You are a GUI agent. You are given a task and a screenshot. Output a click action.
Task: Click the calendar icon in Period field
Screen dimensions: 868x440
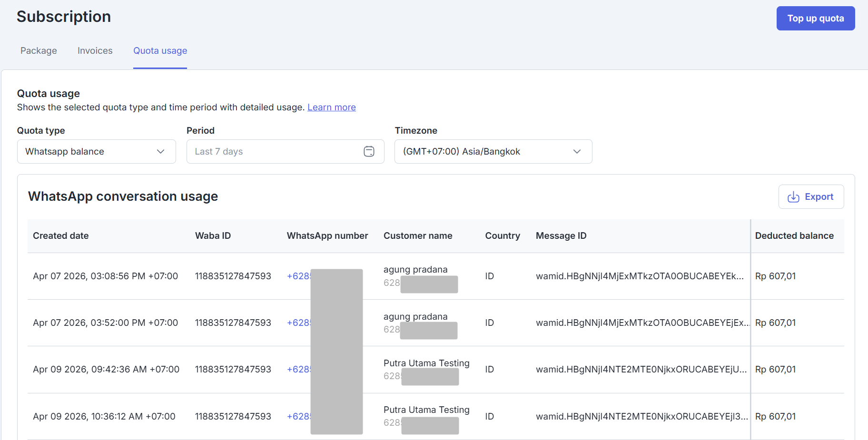pos(369,151)
